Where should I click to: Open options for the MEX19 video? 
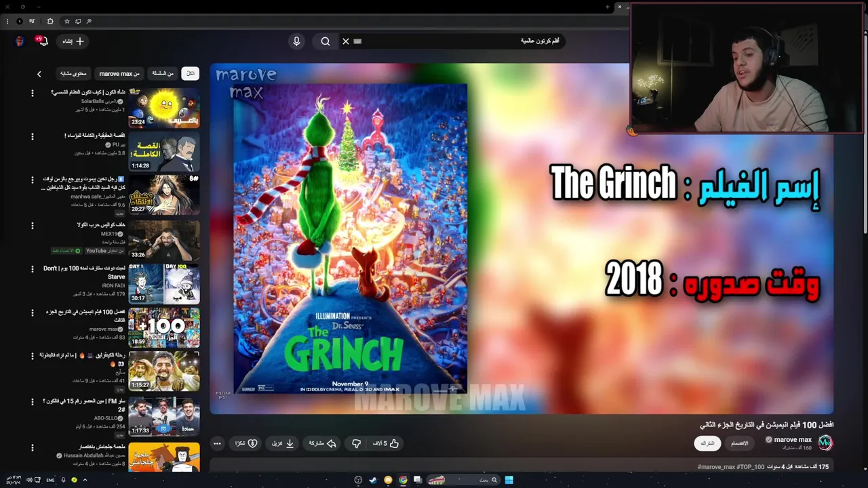[x=32, y=225]
